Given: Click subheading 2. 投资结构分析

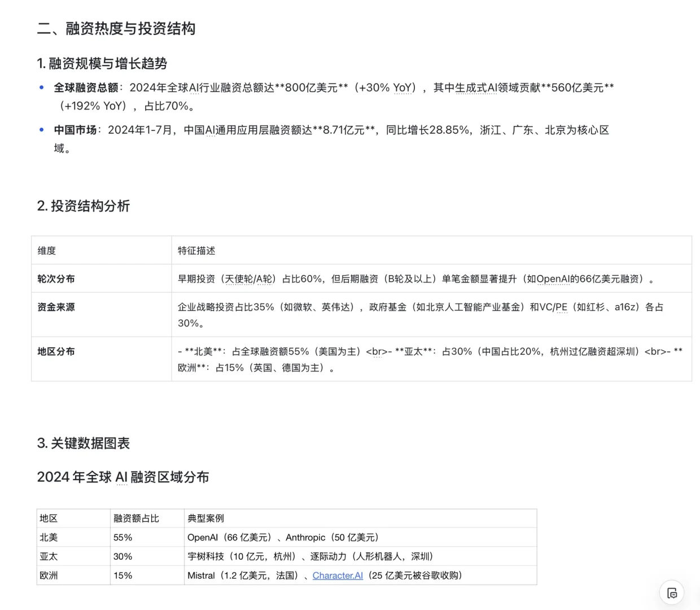Looking at the screenshot, I should pos(84,206).
